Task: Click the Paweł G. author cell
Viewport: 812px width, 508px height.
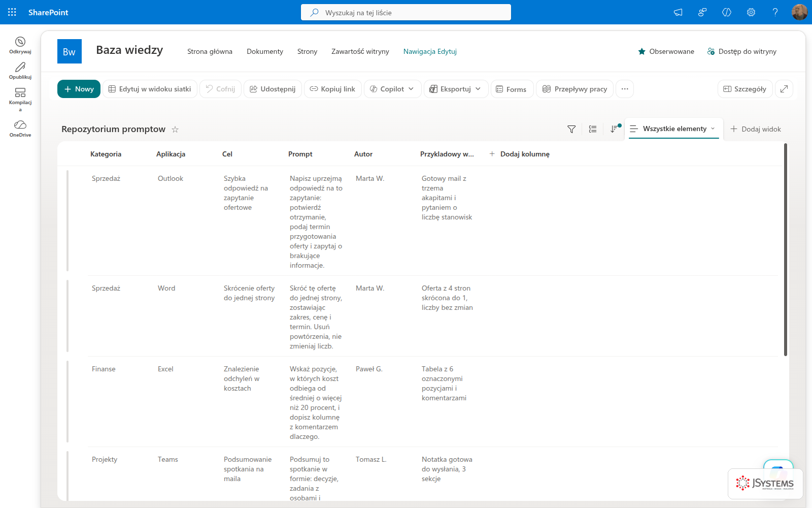Action: 369,369
